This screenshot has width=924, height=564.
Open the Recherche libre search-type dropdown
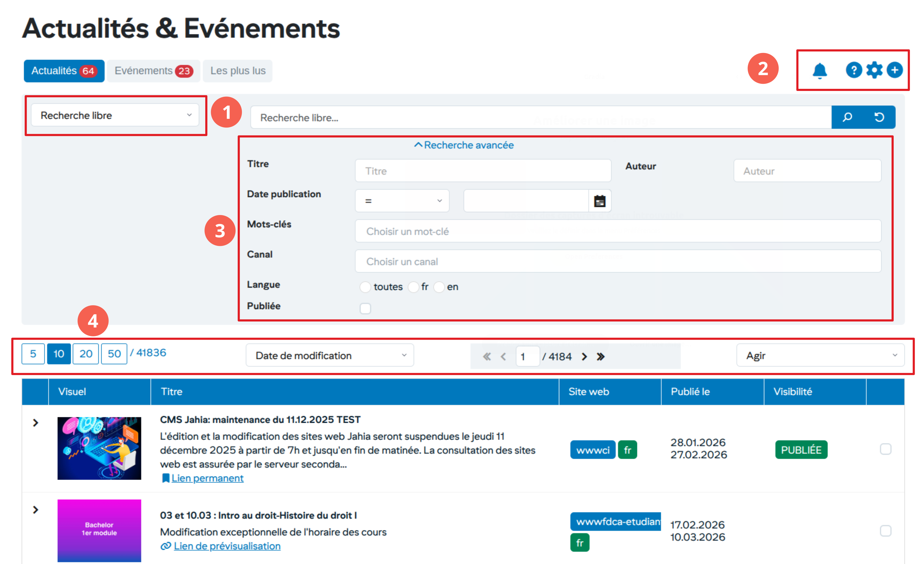tap(115, 115)
